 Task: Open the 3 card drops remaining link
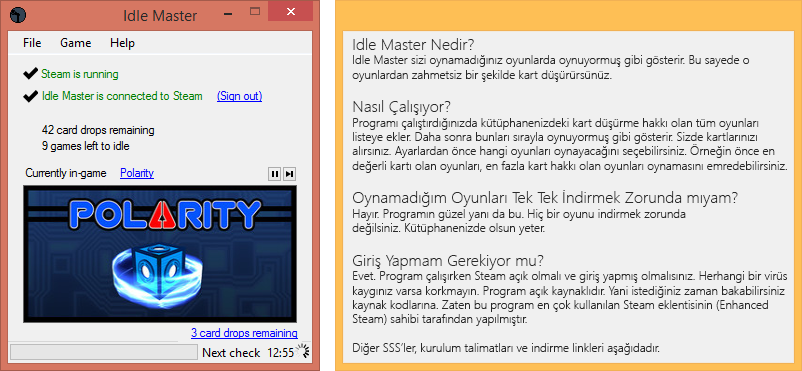point(244,333)
